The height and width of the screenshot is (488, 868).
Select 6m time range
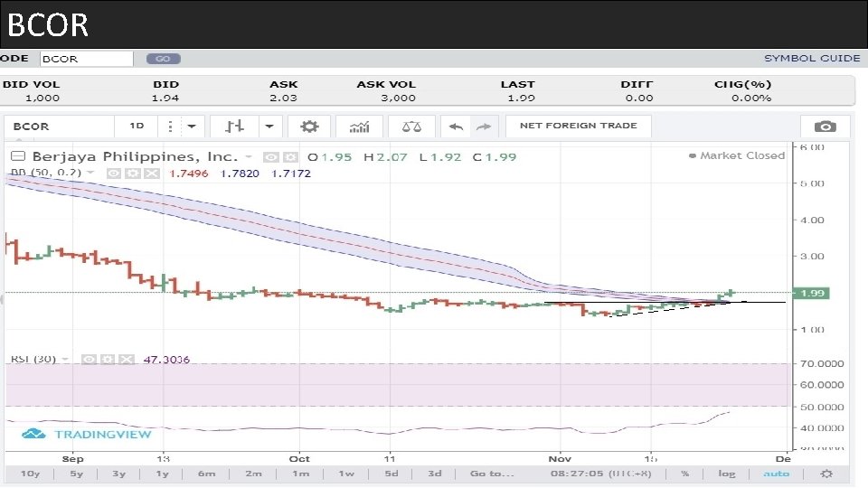click(x=206, y=474)
